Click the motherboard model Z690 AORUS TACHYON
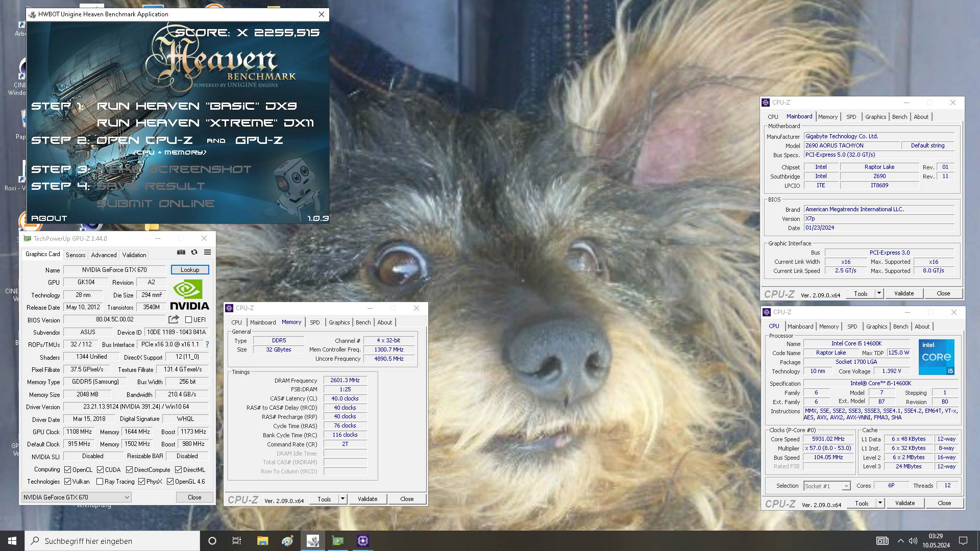This screenshot has width=980, height=551. tap(851, 145)
